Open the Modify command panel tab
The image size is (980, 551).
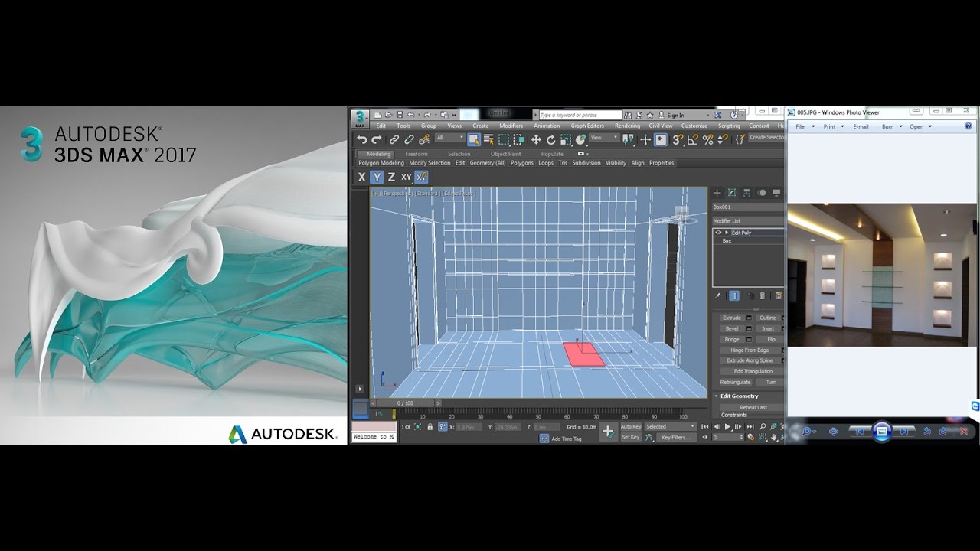[x=732, y=193]
